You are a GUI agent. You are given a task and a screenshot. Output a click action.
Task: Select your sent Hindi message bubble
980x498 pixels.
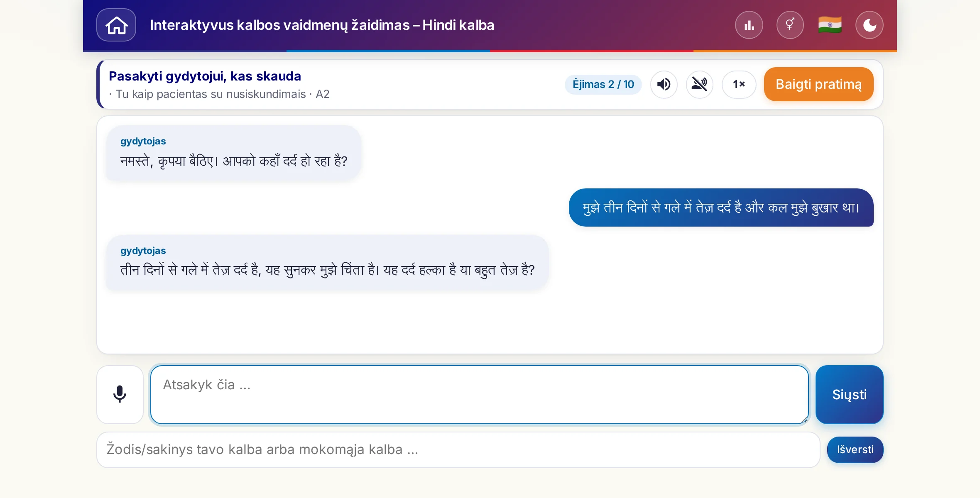tap(721, 207)
